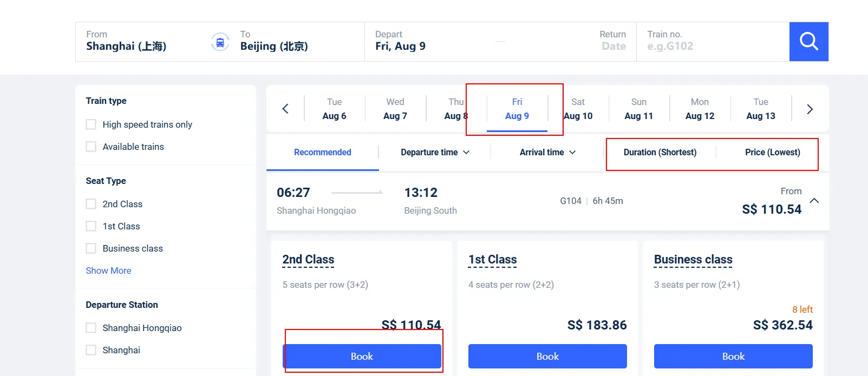This screenshot has width=868, height=376.
Task: Click the search magnifier icon
Action: click(808, 41)
